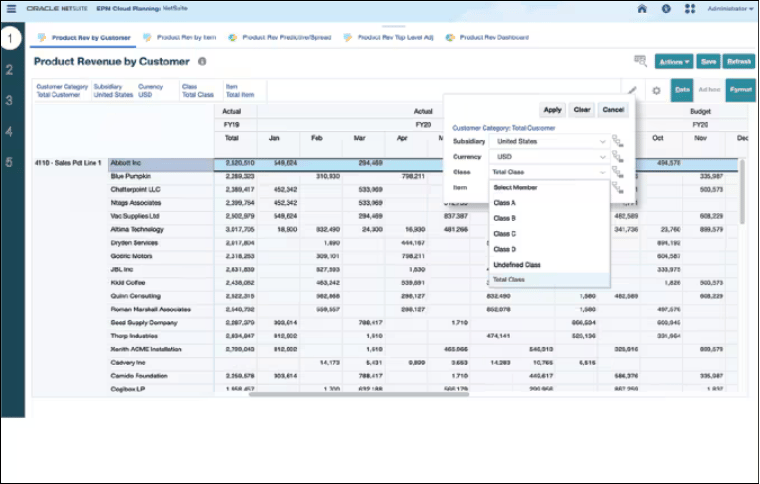
Task: Select the Kidd Coffee row header
Action: [x=160, y=283]
